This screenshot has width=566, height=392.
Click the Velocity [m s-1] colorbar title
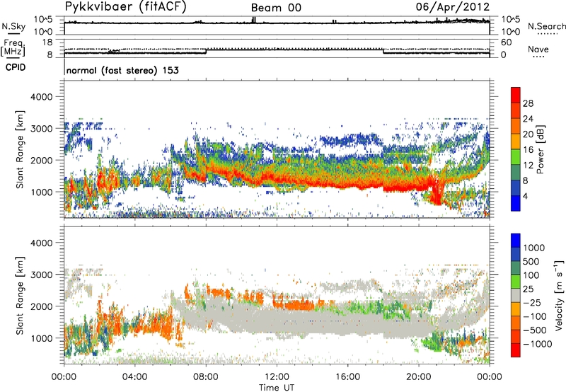point(559,295)
